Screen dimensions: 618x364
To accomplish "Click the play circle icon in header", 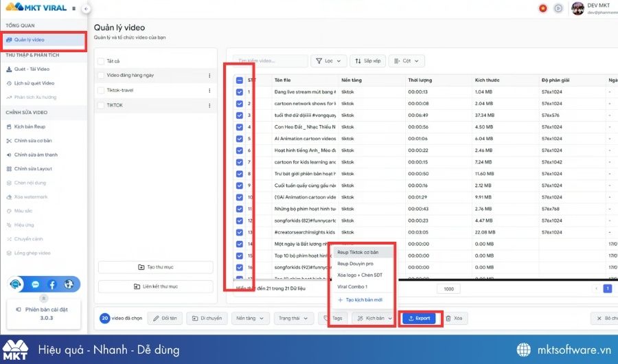I will pos(558,8).
